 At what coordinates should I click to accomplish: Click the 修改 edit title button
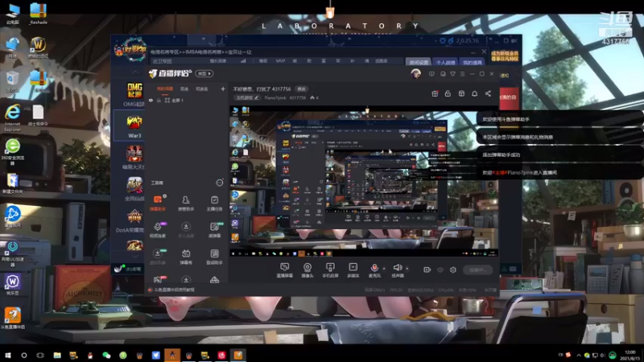point(301,89)
